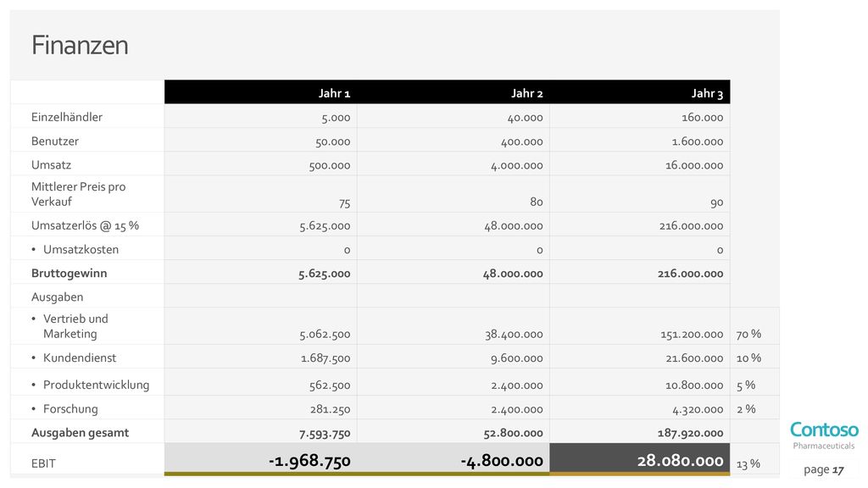Screen dimensions: 868x488
Task: Select the 70 % marketing percentage
Action: click(x=748, y=334)
